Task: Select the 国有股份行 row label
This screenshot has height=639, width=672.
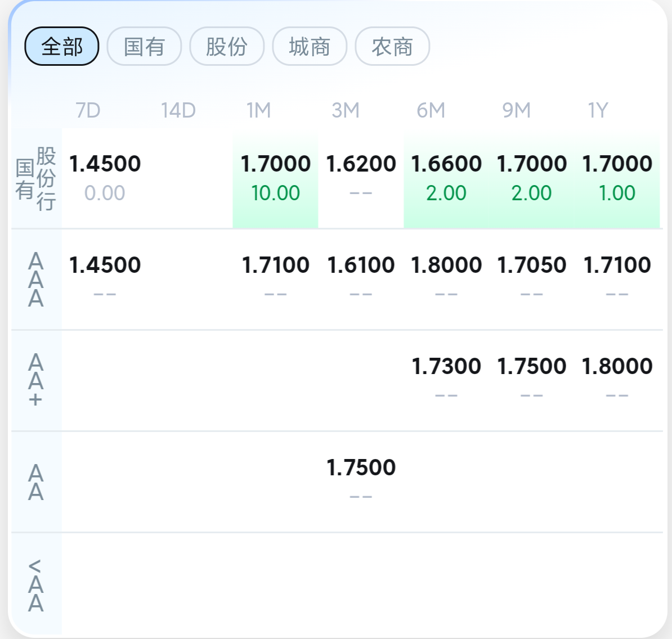Action: click(x=36, y=179)
